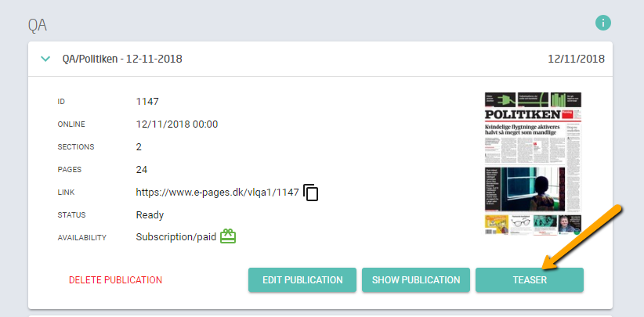Click the green gift icon next to Subscription/paid

[228, 236]
